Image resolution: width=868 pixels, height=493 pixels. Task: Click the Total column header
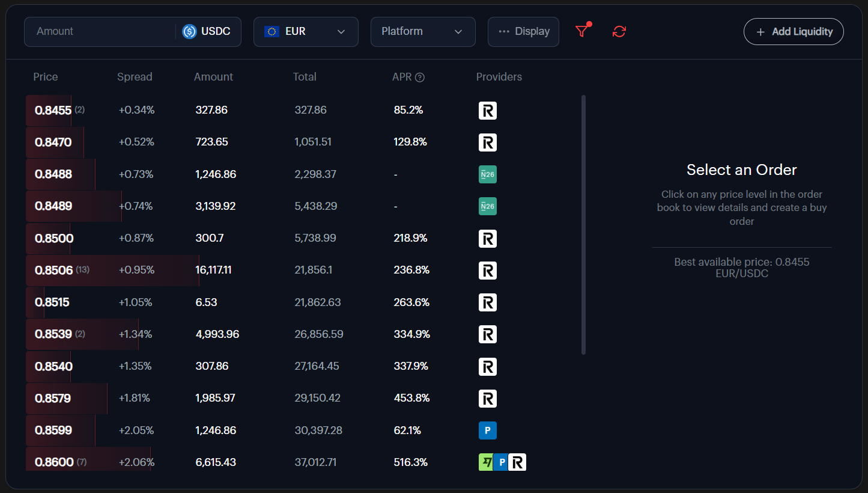(305, 77)
